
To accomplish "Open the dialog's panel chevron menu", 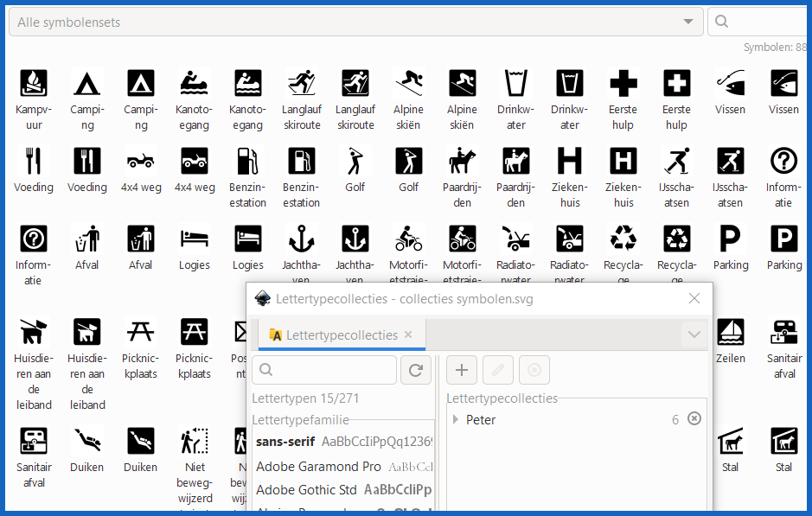I will 694,334.
